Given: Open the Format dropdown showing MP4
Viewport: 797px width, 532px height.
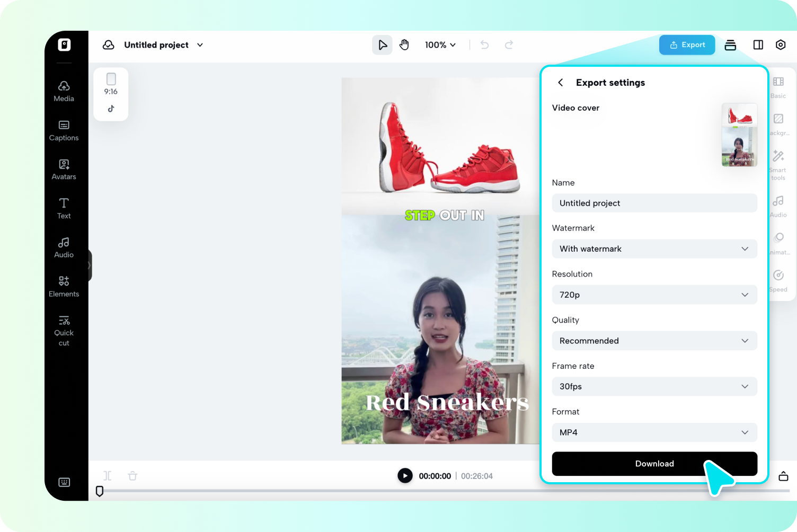Looking at the screenshot, I should 654,432.
